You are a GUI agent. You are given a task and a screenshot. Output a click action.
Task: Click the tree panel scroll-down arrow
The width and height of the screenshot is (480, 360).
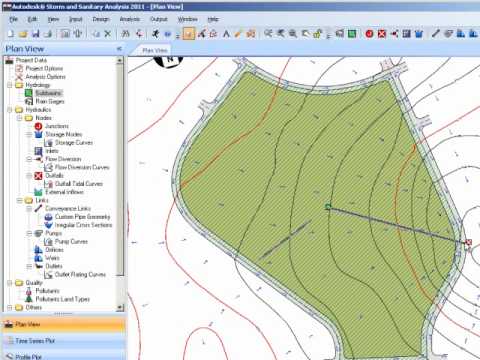(120, 307)
